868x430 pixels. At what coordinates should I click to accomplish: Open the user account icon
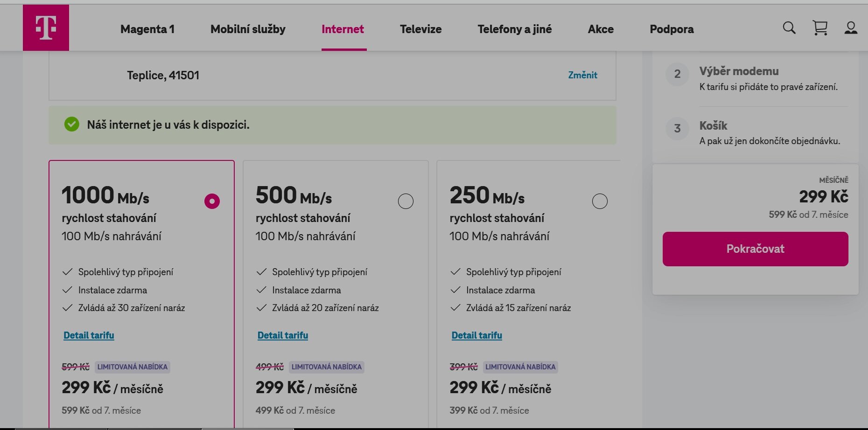(851, 28)
